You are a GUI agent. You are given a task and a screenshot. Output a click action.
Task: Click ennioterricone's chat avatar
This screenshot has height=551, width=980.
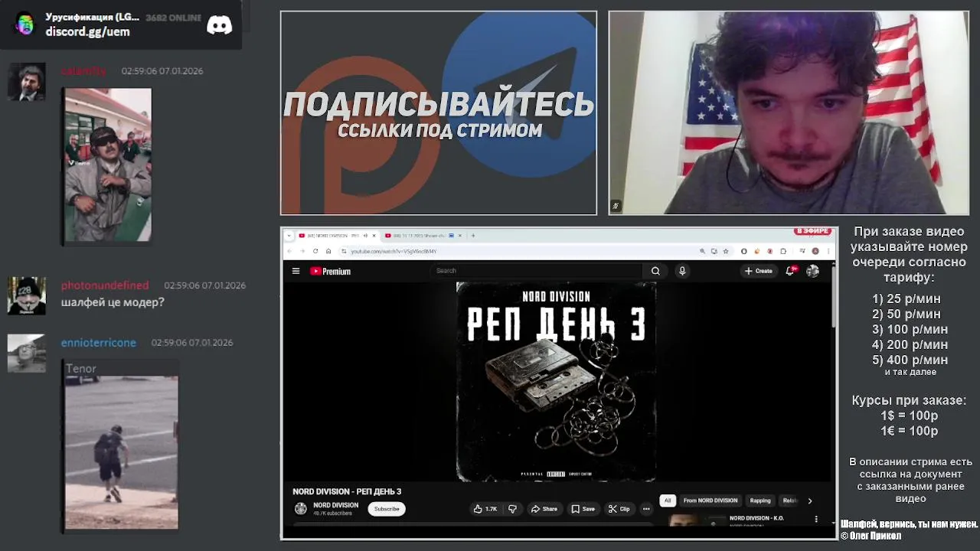click(27, 354)
